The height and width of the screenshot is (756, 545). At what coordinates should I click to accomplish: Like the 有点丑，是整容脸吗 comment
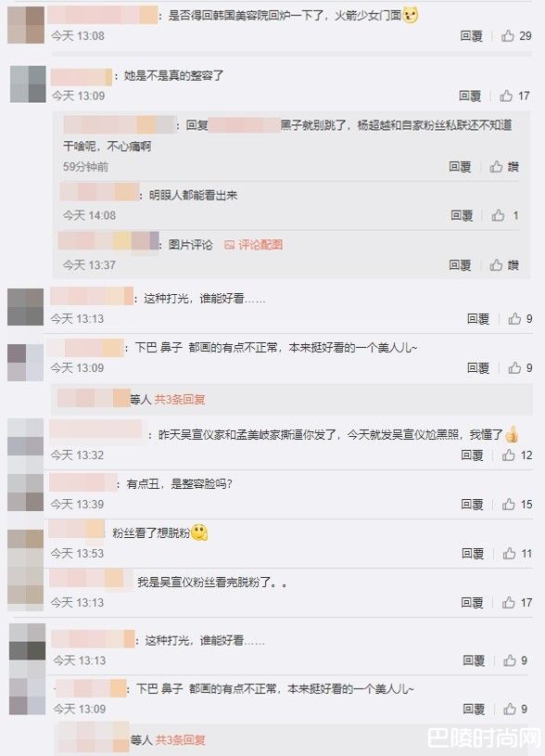click(516, 505)
